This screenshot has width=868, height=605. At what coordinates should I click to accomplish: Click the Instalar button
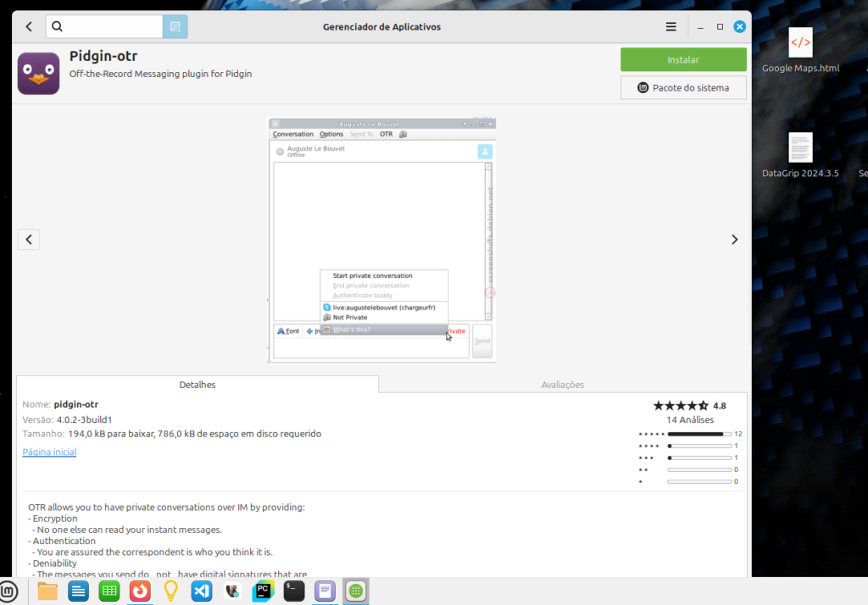click(683, 60)
